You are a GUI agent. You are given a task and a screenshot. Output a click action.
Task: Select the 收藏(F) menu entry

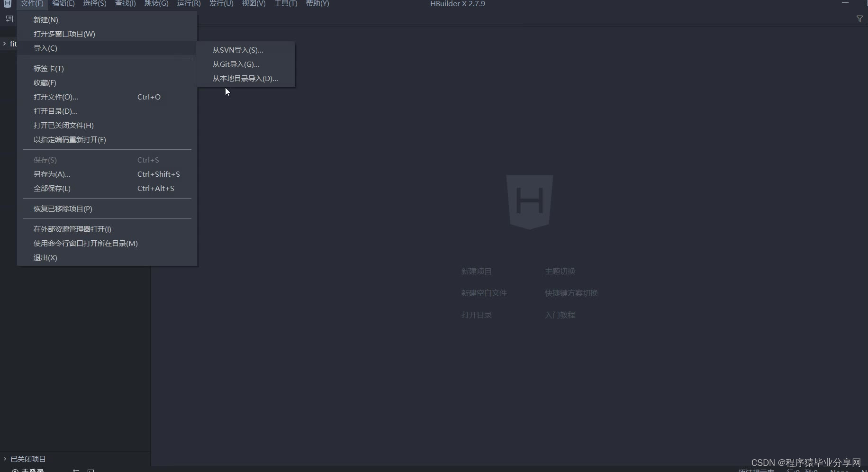(x=107, y=82)
